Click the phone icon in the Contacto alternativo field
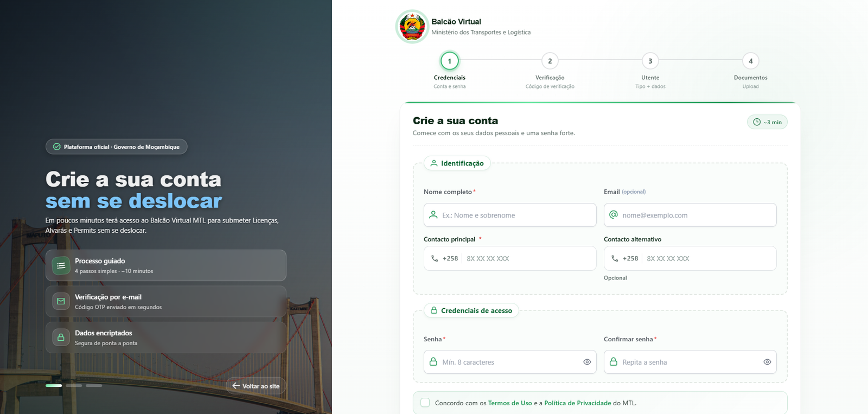The image size is (868, 414). [615, 258]
